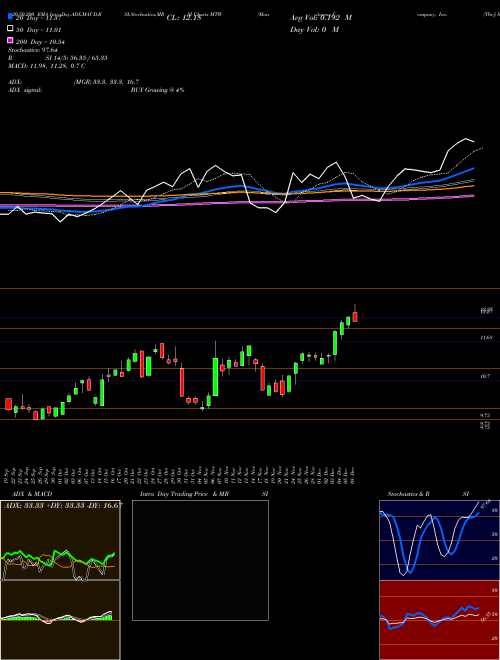The height and width of the screenshot is (660, 500).
Task: Click the 'CL: 12.18' closing price label
Action: click(184, 18)
